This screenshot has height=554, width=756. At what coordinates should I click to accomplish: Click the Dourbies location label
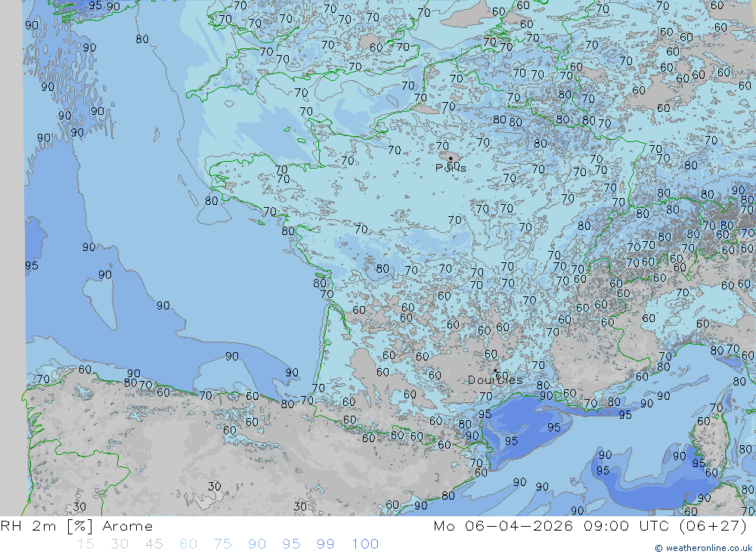(x=495, y=380)
